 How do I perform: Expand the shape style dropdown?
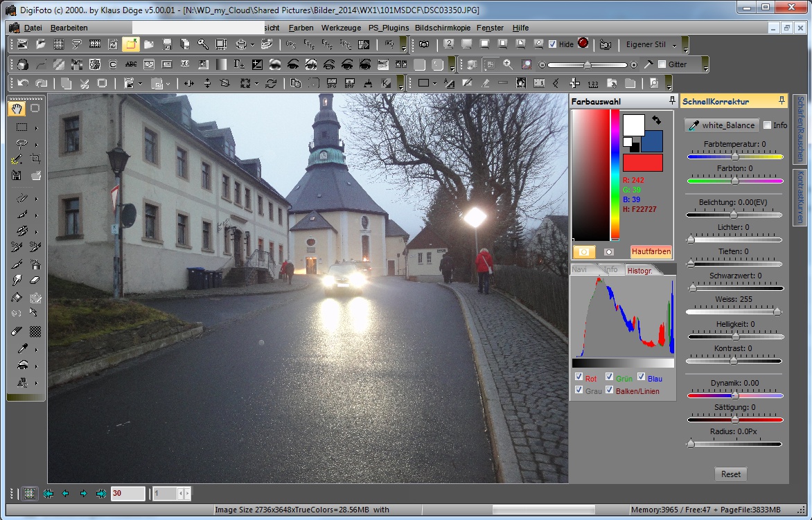point(434,84)
